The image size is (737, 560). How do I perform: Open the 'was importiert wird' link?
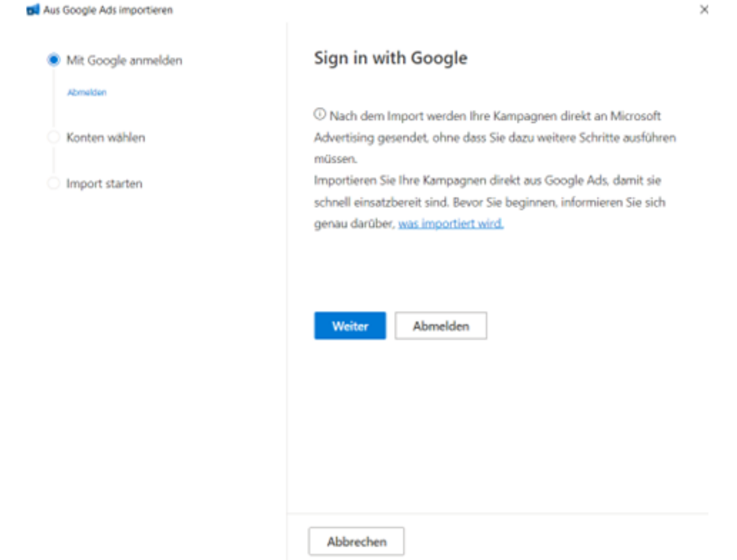click(x=451, y=224)
